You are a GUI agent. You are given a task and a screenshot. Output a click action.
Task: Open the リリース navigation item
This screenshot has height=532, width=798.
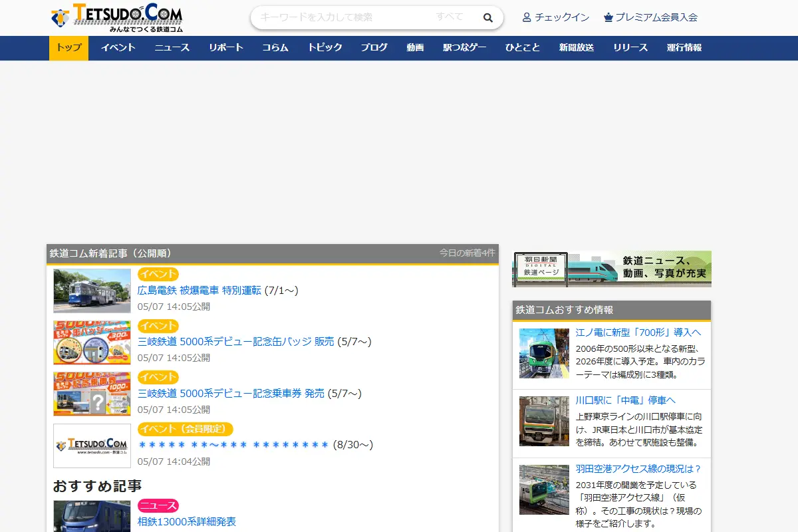point(630,48)
